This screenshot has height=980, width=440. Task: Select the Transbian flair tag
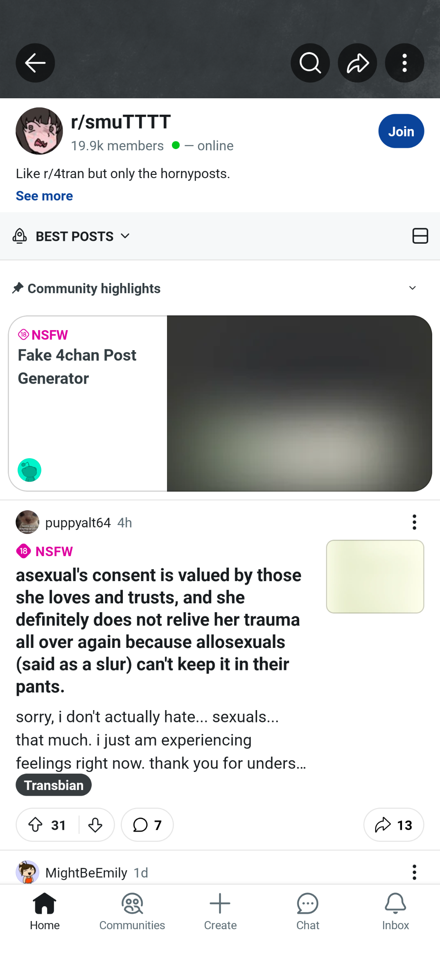click(x=54, y=785)
